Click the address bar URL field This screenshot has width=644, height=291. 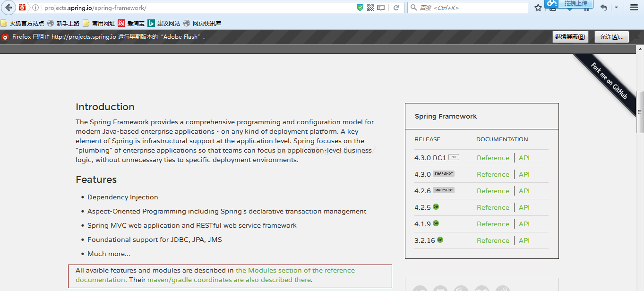pos(198,8)
